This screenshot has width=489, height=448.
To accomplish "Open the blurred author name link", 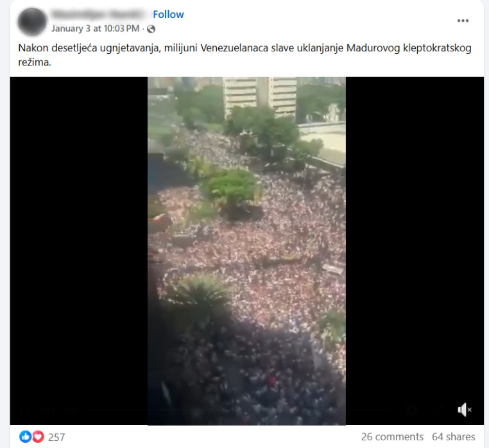I will click(x=99, y=14).
